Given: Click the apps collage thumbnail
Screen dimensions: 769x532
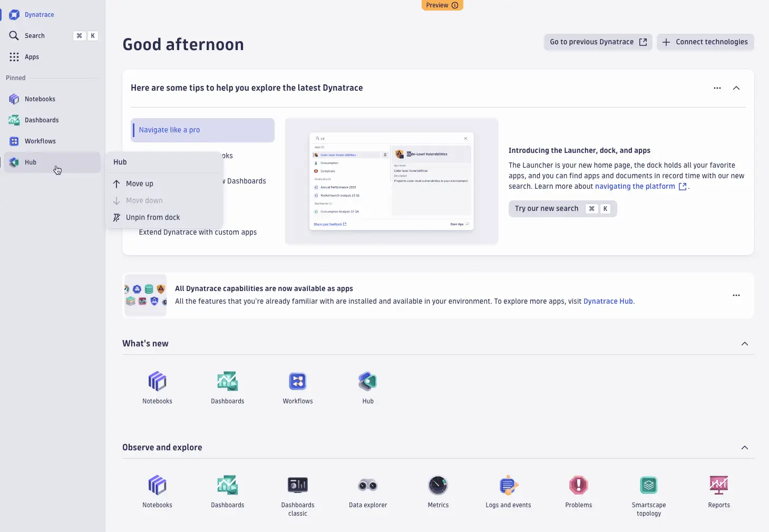Looking at the screenshot, I should click(x=145, y=295).
